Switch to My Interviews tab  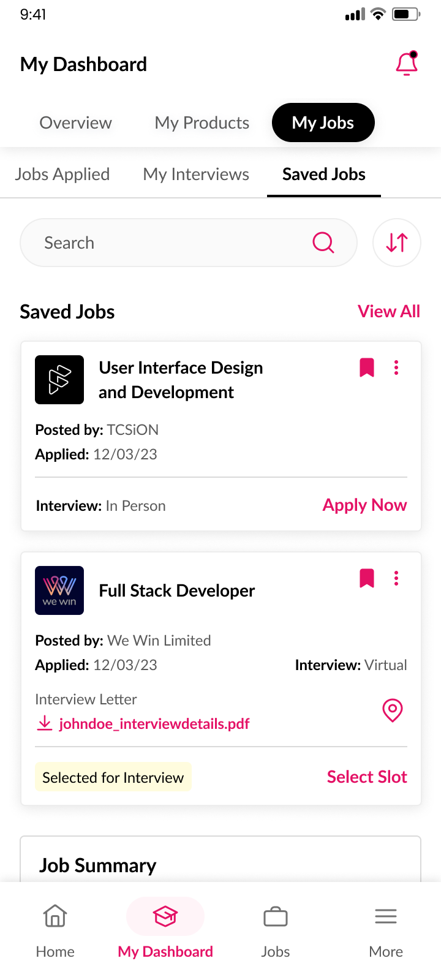[196, 175]
